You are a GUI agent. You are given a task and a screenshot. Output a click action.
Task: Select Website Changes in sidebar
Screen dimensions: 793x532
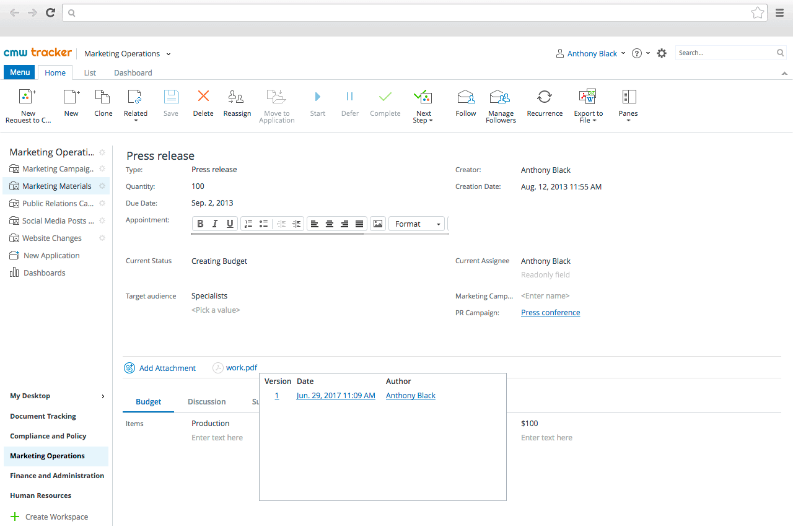(52, 238)
